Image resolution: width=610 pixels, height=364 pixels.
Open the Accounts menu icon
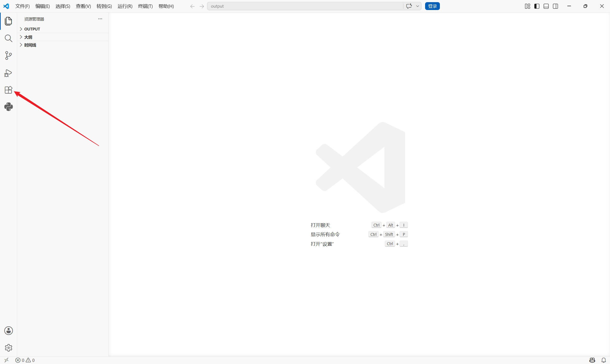(8, 331)
